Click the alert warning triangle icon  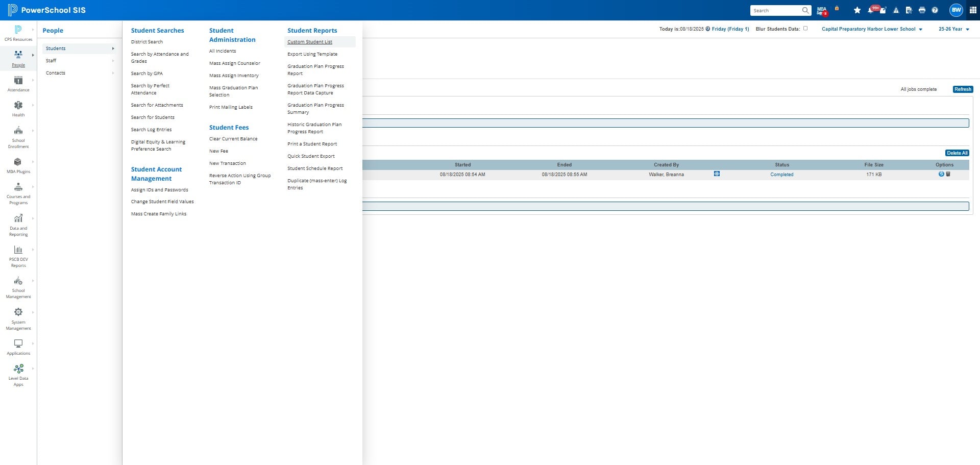[896, 10]
